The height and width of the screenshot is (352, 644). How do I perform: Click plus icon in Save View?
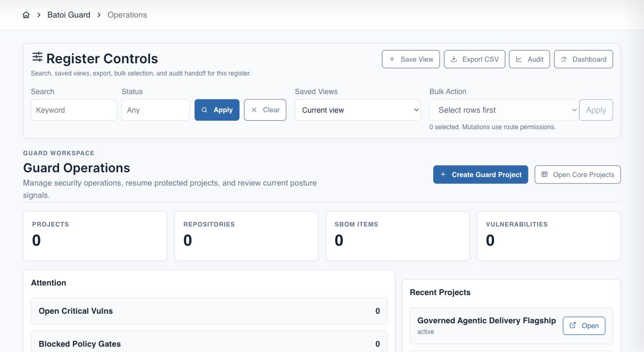(392, 59)
